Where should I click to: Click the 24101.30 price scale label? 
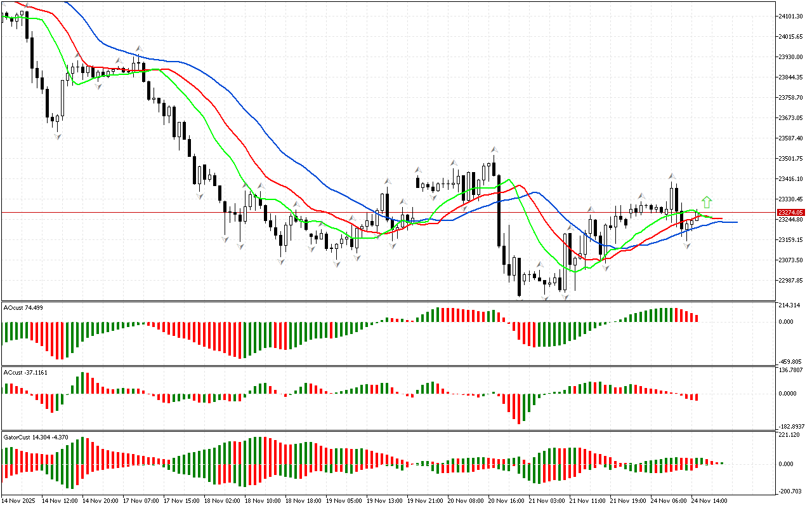790,16
